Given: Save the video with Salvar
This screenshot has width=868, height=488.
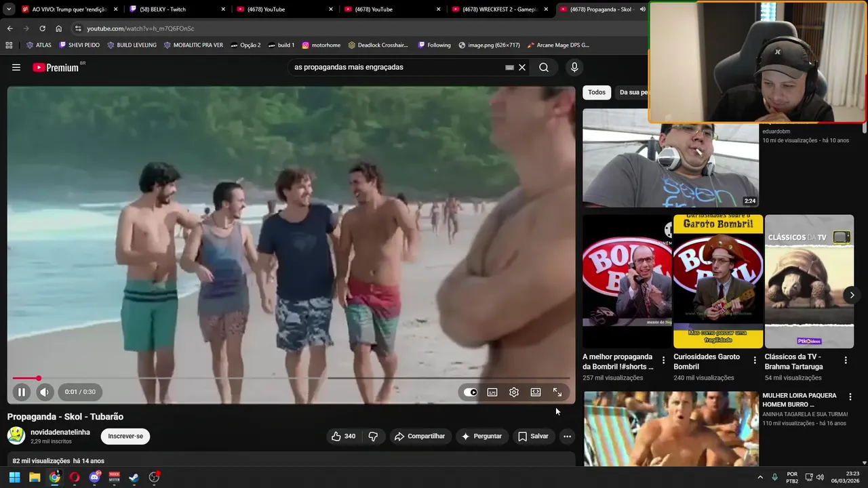Looking at the screenshot, I should point(533,436).
